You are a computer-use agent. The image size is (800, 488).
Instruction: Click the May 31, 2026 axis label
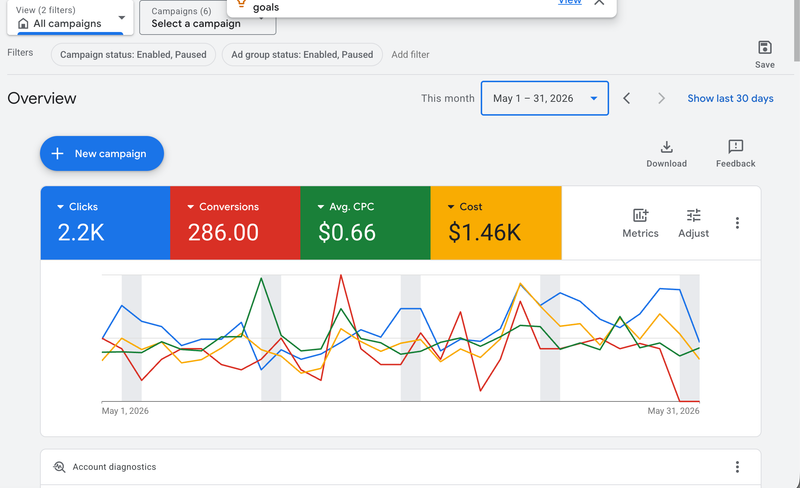(x=673, y=411)
